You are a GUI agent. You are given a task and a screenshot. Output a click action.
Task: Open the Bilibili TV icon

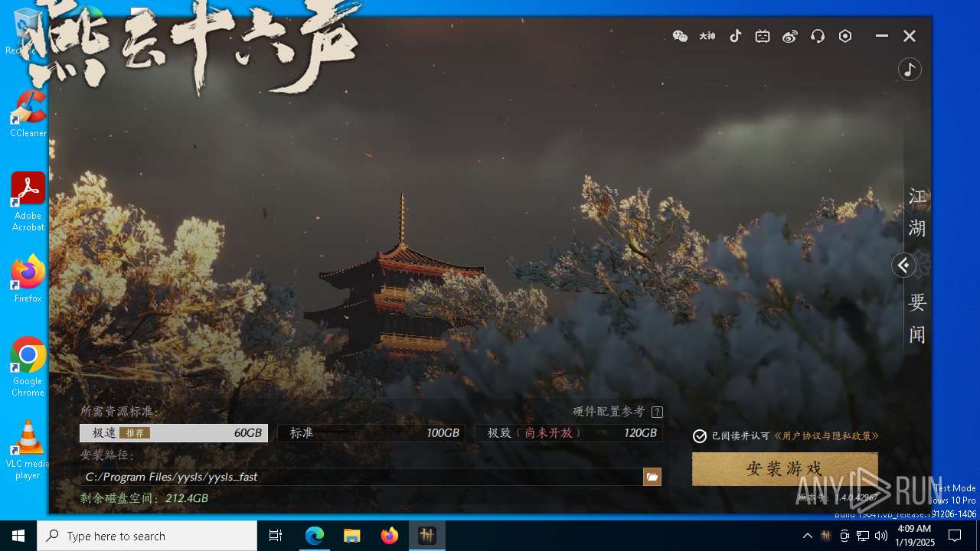coord(763,36)
